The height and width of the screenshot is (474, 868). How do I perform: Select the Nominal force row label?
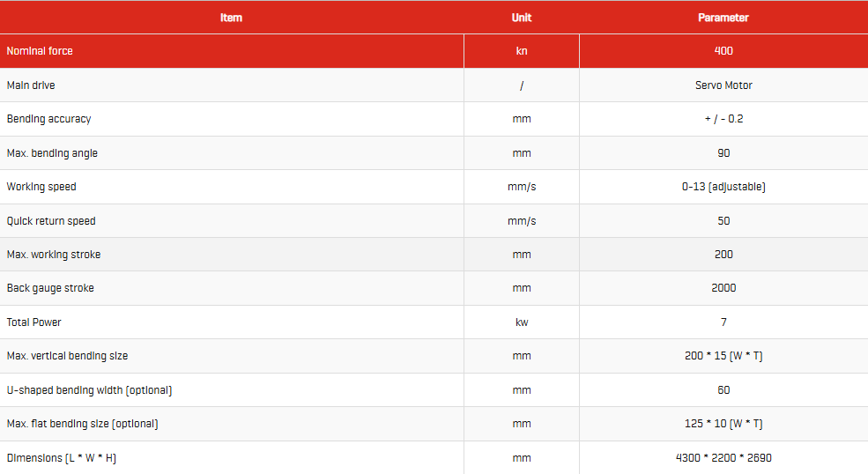(40, 51)
